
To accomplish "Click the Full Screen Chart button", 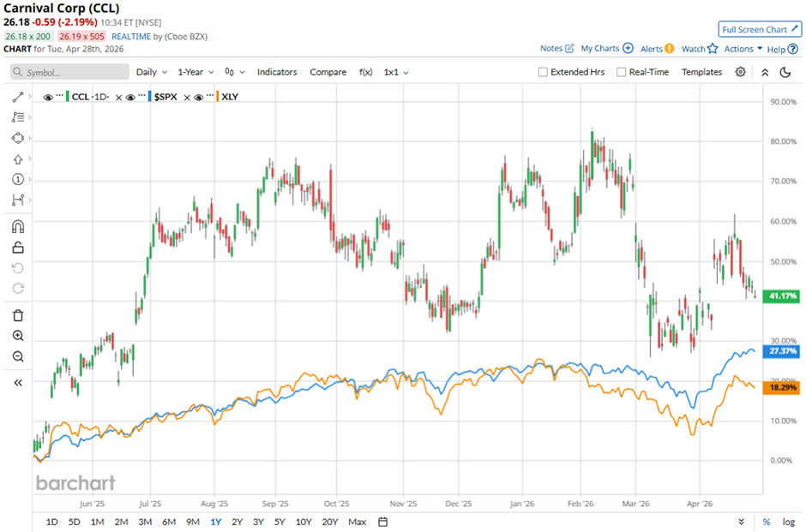I will [x=760, y=29].
